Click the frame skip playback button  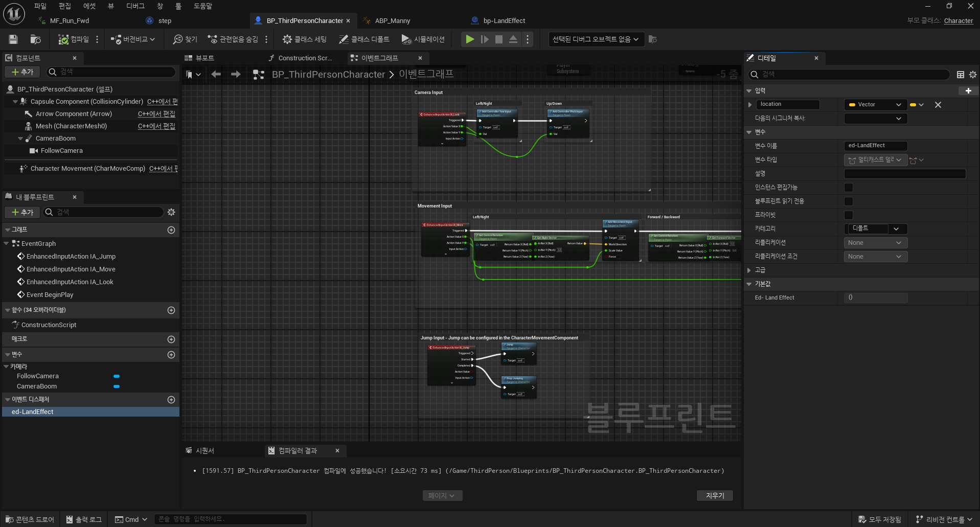(485, 39)
